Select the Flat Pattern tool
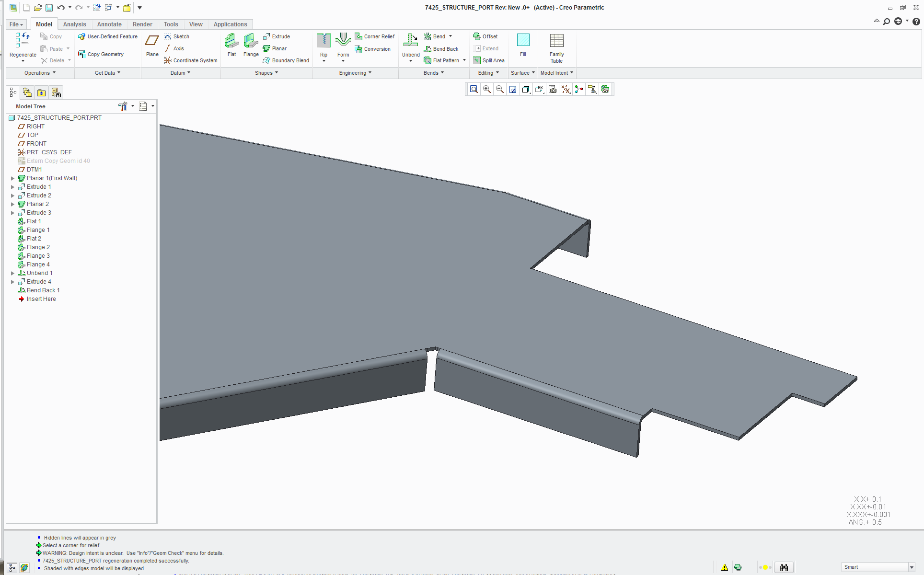 441,60
